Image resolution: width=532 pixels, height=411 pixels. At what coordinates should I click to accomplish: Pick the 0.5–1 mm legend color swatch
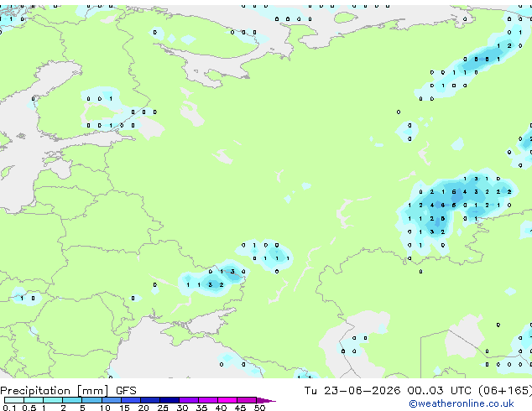[x=34, y=400]
